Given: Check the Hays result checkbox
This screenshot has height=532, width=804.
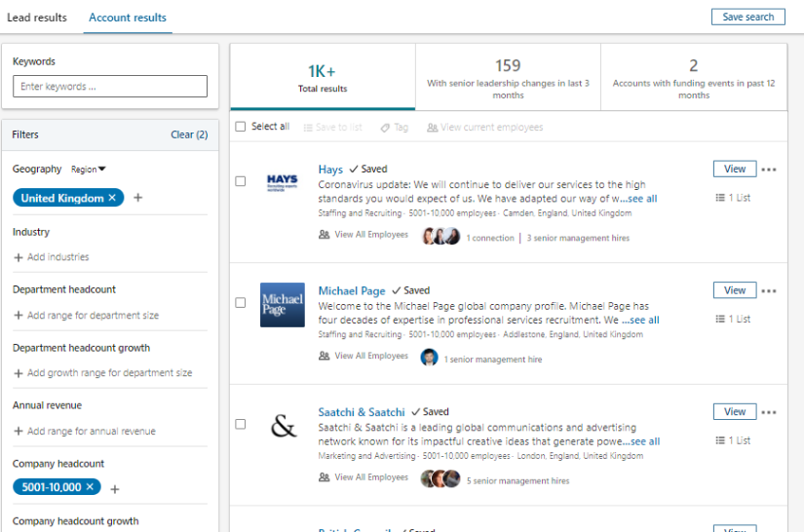Looking at the screenshot, I should point(241,181).
